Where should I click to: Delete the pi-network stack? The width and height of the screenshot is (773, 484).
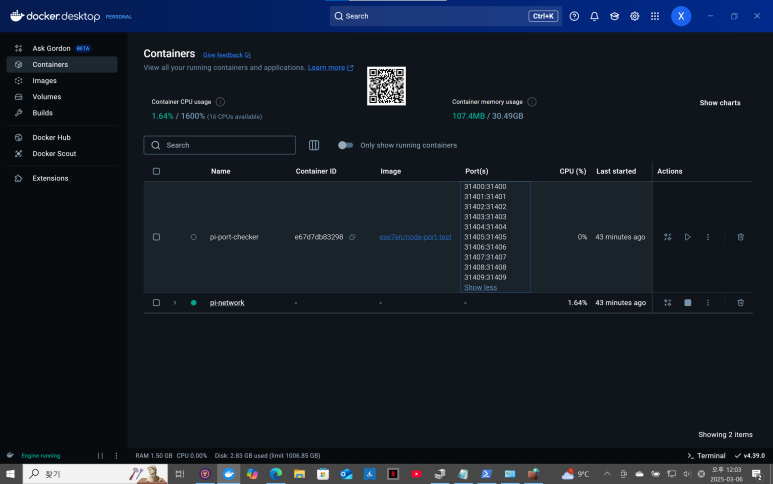pyautogui.click(x=740, y=303)
